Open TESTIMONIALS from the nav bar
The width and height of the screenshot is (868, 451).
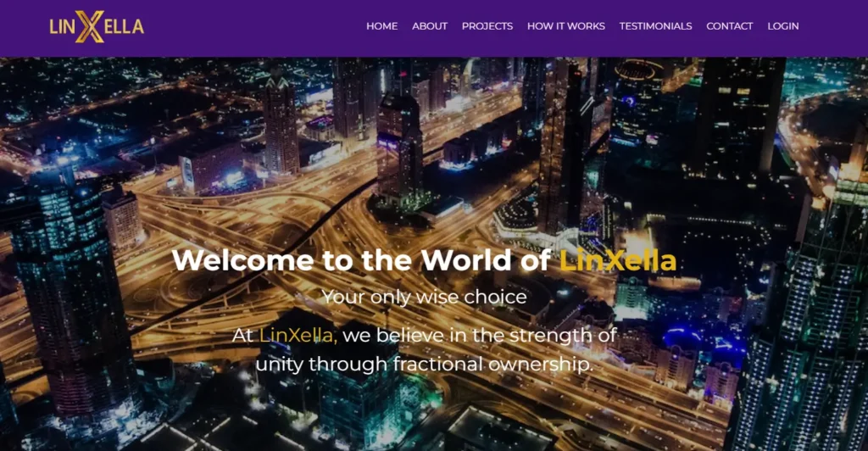[655, 26]
